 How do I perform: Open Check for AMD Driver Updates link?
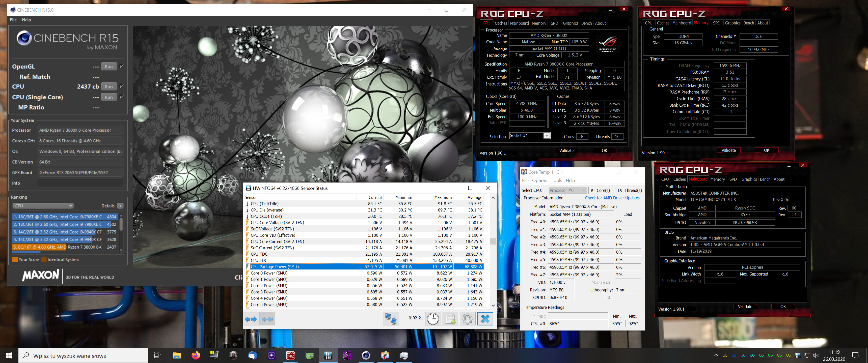click(x=612, y=198)
